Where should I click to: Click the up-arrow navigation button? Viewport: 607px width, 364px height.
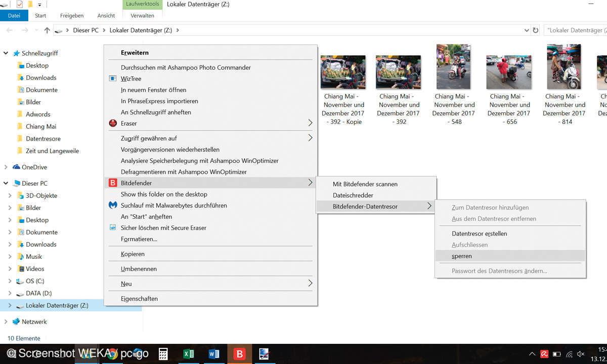[47, 30]
